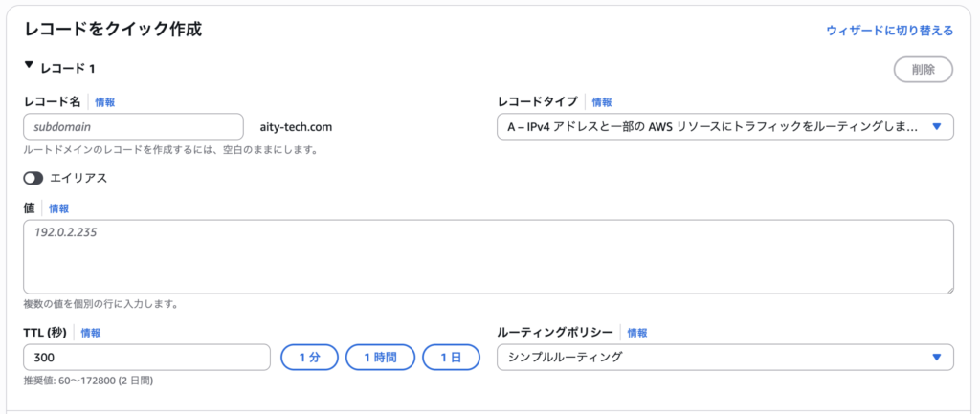Open the 情報 link beside ルーティングポリシー

(x=636, y=333)
